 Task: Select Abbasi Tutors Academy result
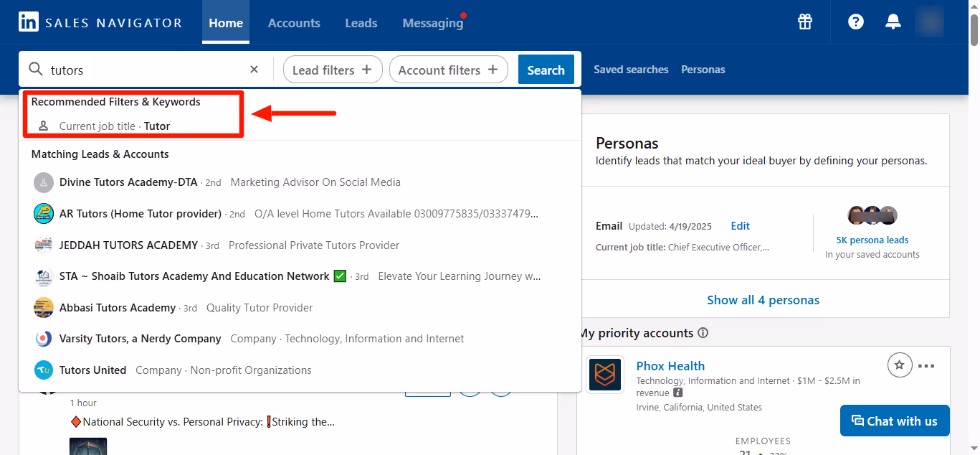(x=300, y=307)
